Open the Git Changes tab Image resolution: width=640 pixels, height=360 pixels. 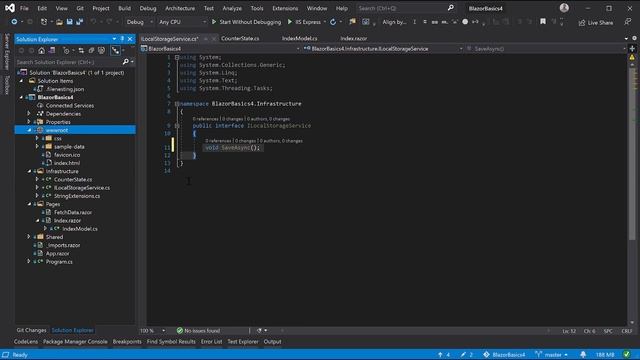click(x=31, y=330)
